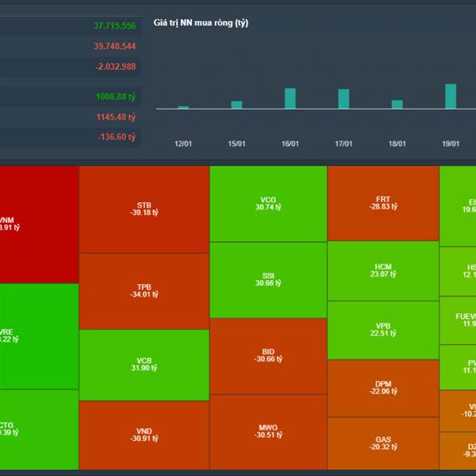Select the HCM 23.07 tỷ tile

383,271
